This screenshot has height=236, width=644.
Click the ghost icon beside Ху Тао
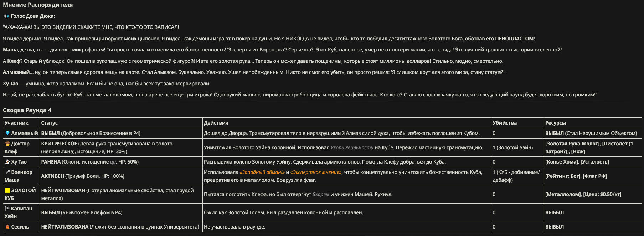coord(7,162)
